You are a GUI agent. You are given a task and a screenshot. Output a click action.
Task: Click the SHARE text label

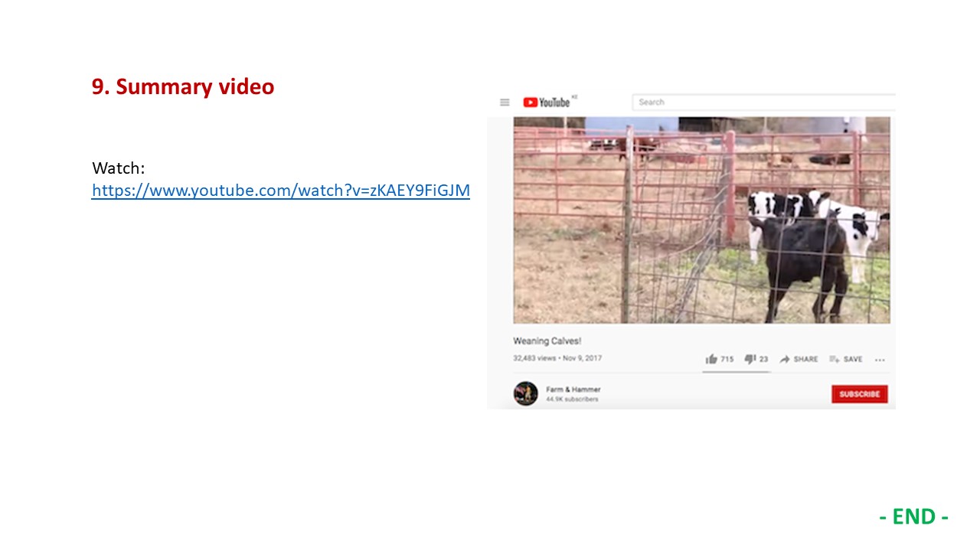click(805, 360)
